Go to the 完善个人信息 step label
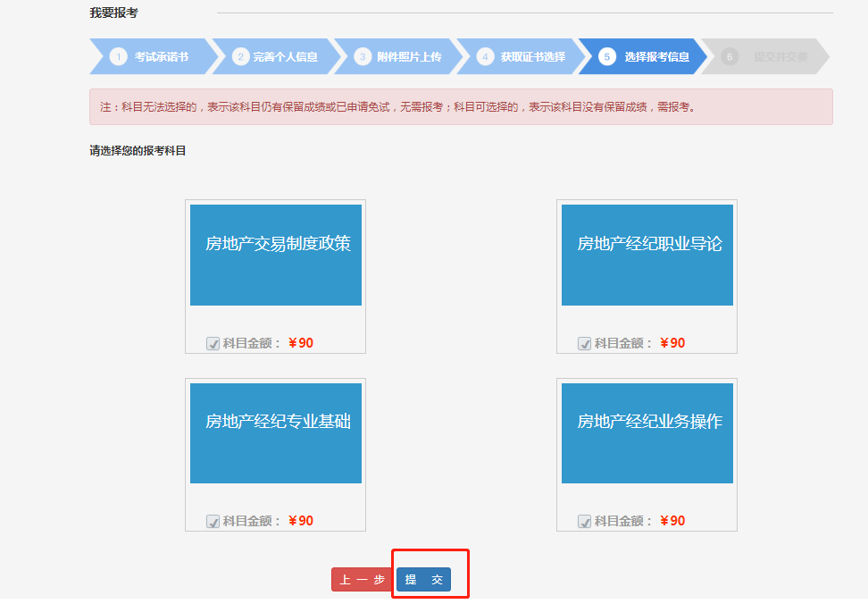The image size is (868, 604). click(285, 56)
